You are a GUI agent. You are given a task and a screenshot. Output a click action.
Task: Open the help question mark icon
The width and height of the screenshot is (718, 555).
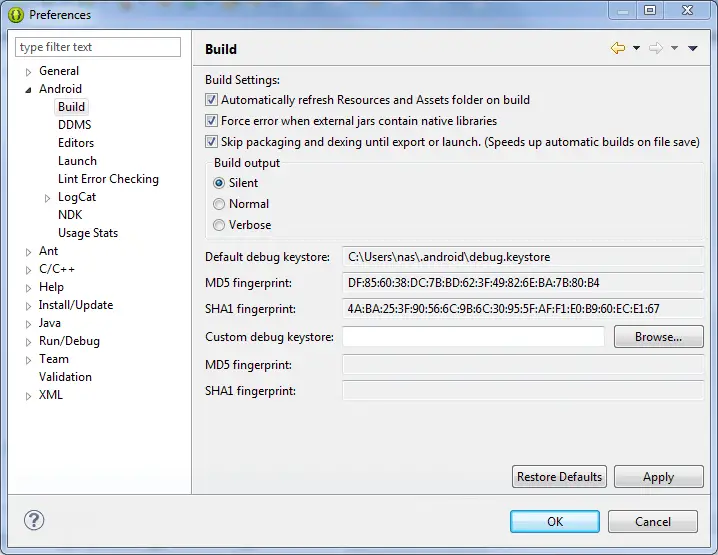point(34,520)
